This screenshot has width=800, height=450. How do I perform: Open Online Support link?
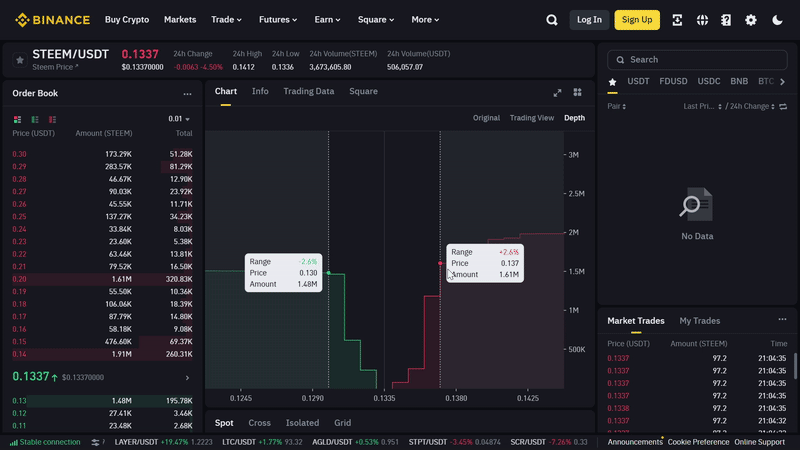coord(759,442)
